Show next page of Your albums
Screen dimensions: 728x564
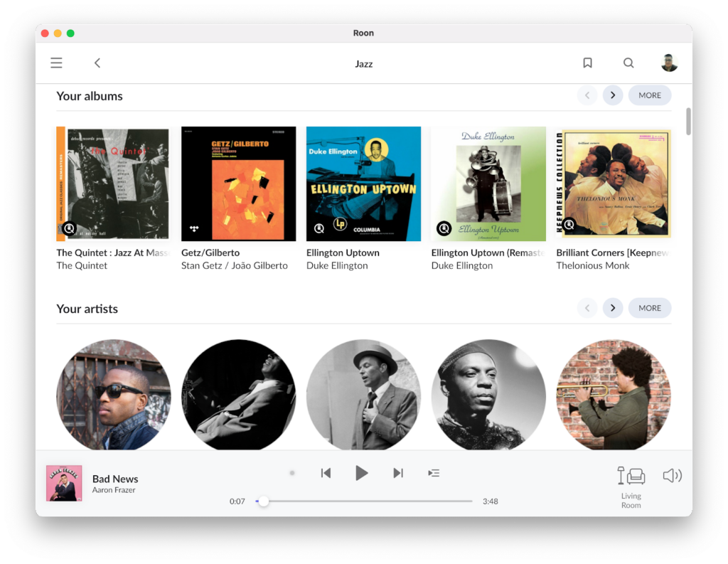pos(613,95)
